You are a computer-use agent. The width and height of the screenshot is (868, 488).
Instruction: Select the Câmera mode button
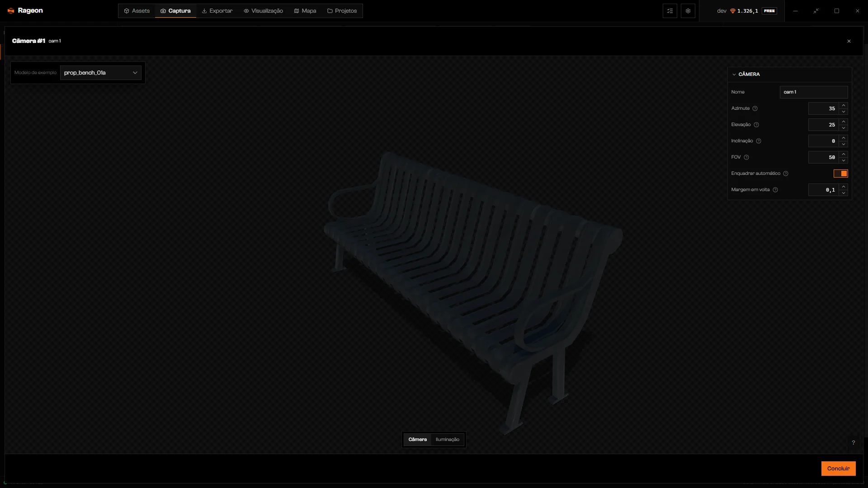(417, 440)
